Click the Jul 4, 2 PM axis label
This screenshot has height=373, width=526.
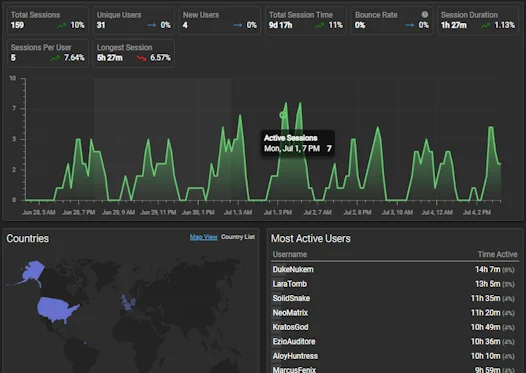[x=477, y=212]
